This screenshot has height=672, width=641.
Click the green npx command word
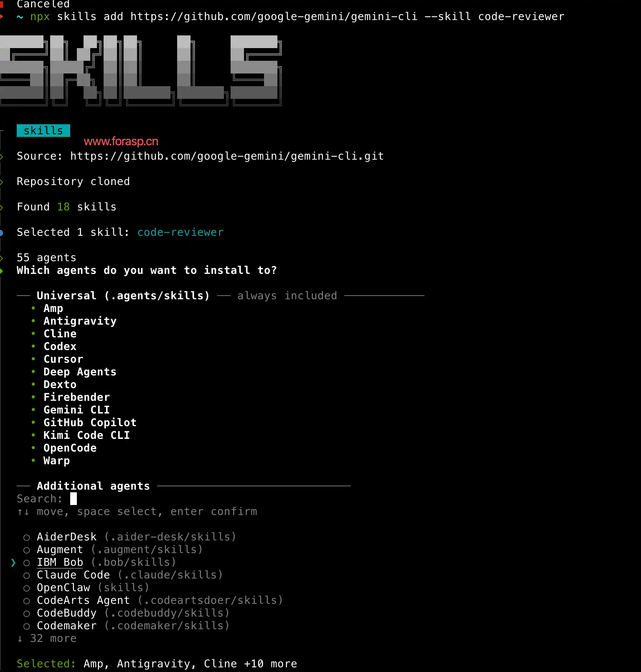(x=40, y=17)
